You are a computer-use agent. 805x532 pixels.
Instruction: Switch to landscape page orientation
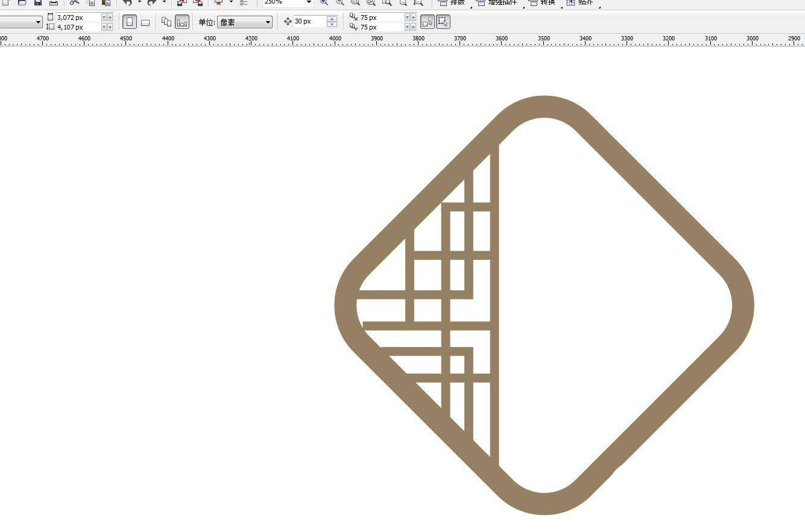145,22
